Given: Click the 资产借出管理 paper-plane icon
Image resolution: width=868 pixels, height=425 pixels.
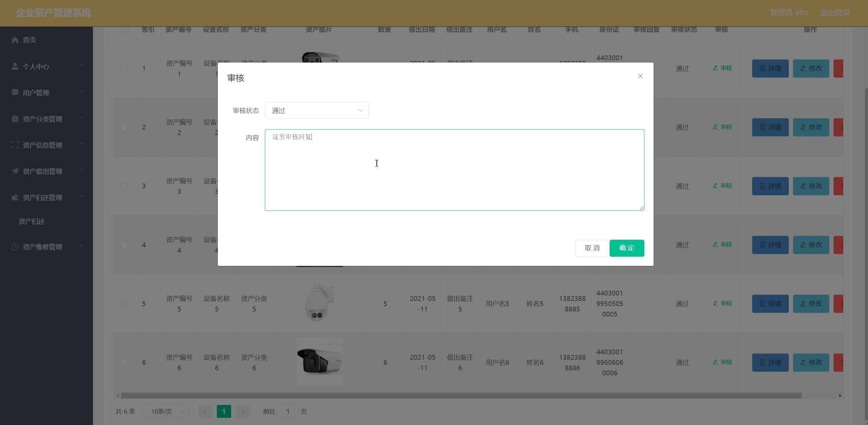Looking at the screenshot, I should [15, 171].
